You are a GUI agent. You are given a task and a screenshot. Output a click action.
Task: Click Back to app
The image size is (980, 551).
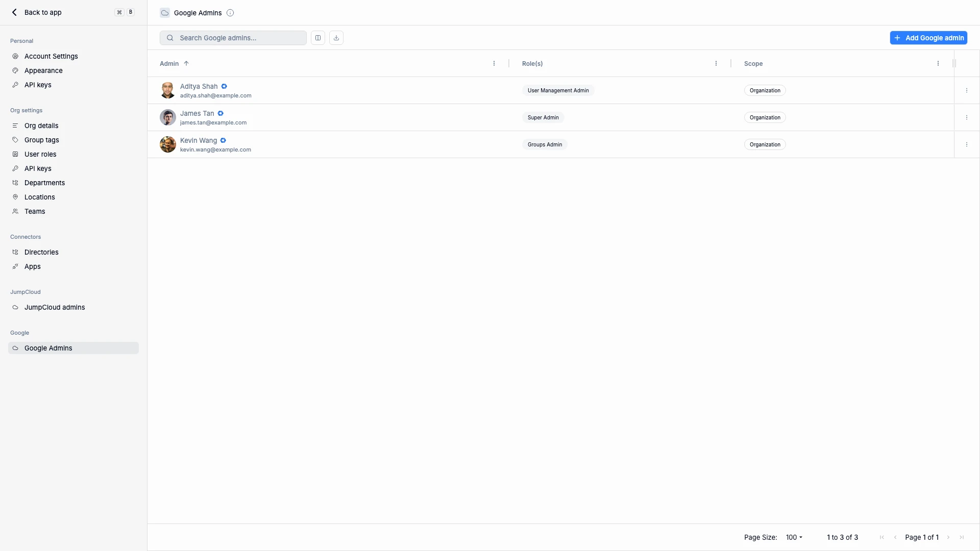(x=36, y=12)
